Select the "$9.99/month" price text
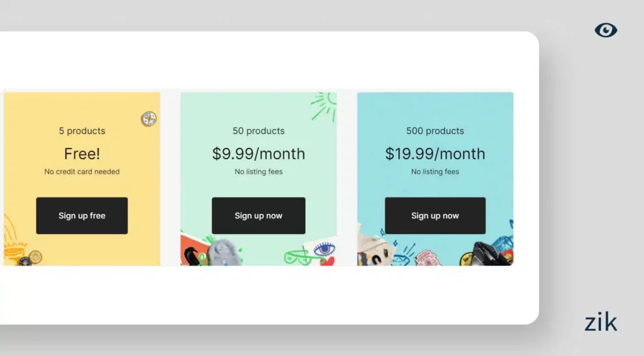 258,153
